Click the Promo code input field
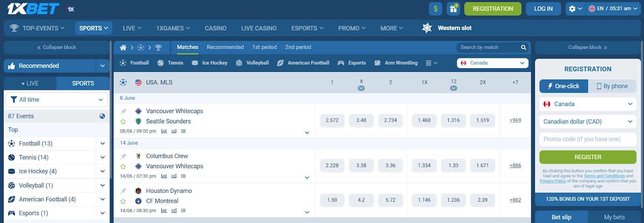Viewport: 644px width, 223px height. [588, 139]
